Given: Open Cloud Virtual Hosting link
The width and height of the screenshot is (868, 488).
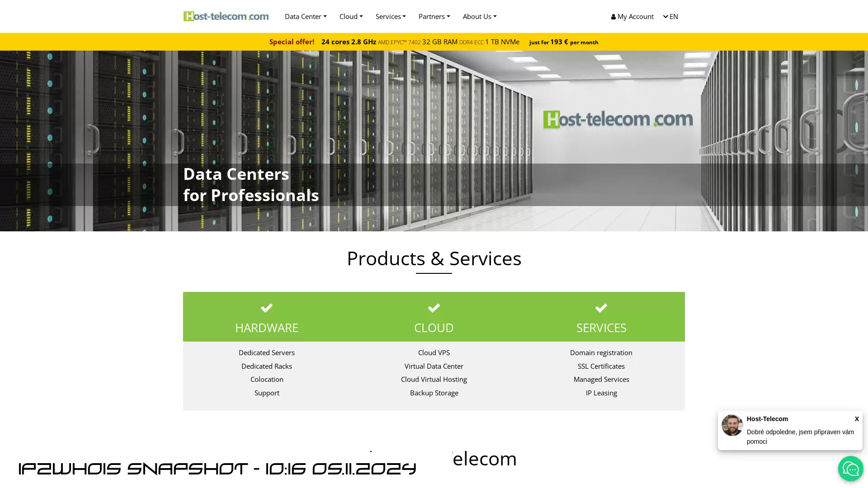Looking at the screenshot, I should pos(434,379).
